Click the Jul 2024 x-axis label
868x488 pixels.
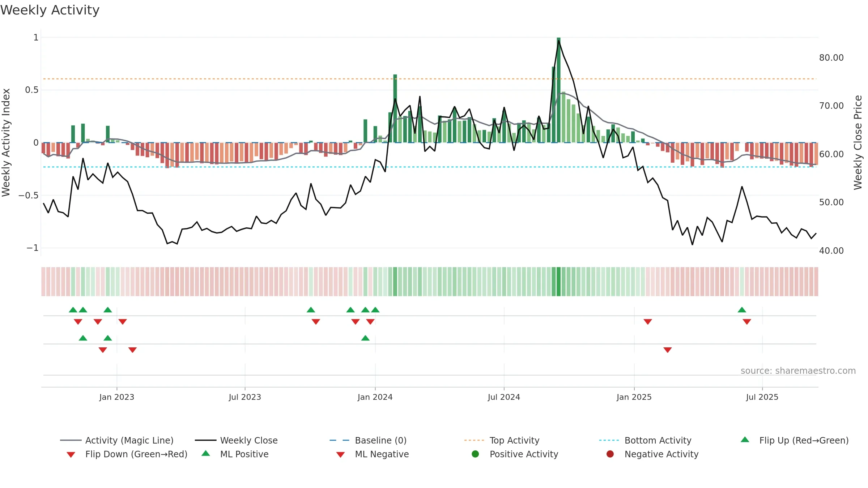(x=504, y=397)
